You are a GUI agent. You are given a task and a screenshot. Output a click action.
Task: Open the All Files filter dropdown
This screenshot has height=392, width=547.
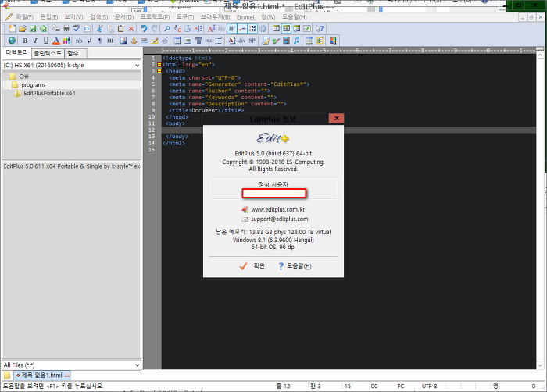click(137, 365)
